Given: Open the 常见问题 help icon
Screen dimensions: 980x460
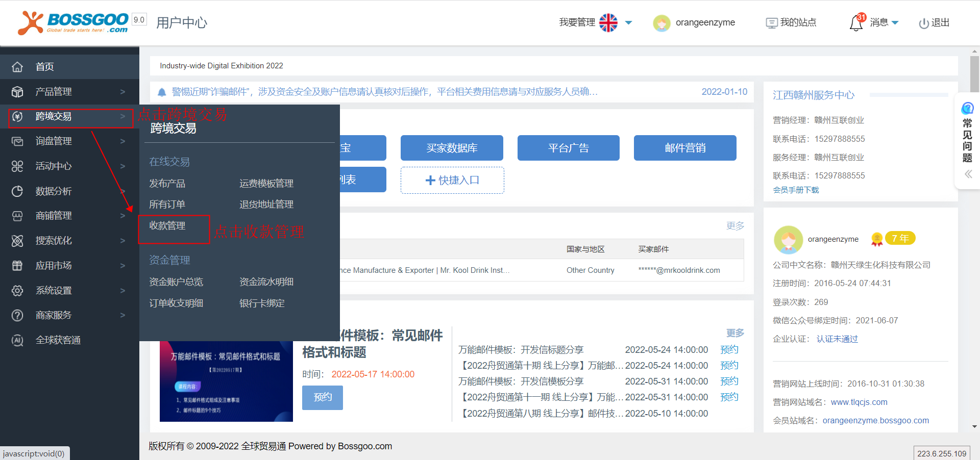Looking at the screenshot, I should pos(967,108).
